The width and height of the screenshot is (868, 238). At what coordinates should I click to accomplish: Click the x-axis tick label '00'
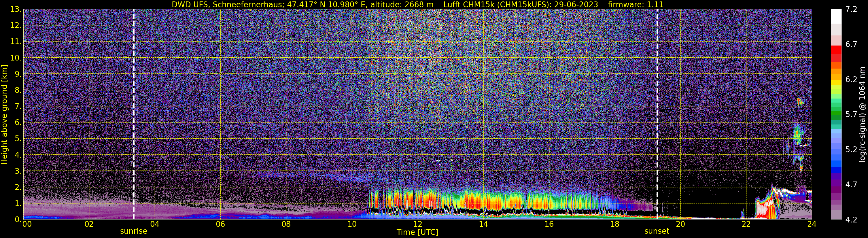[27, 224]
